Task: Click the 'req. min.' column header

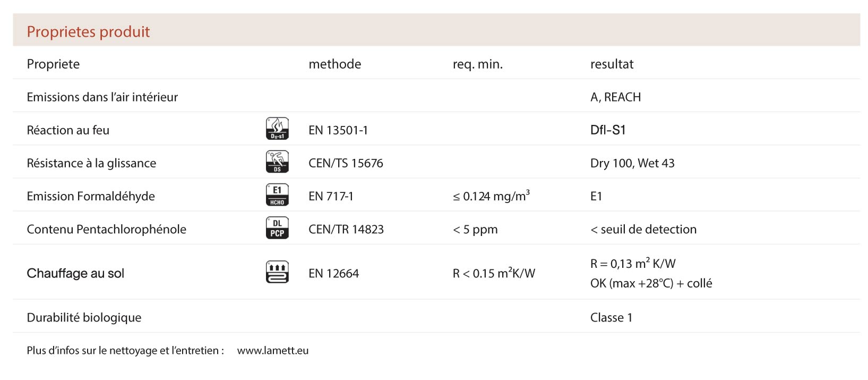Action: tap(477, 64)
